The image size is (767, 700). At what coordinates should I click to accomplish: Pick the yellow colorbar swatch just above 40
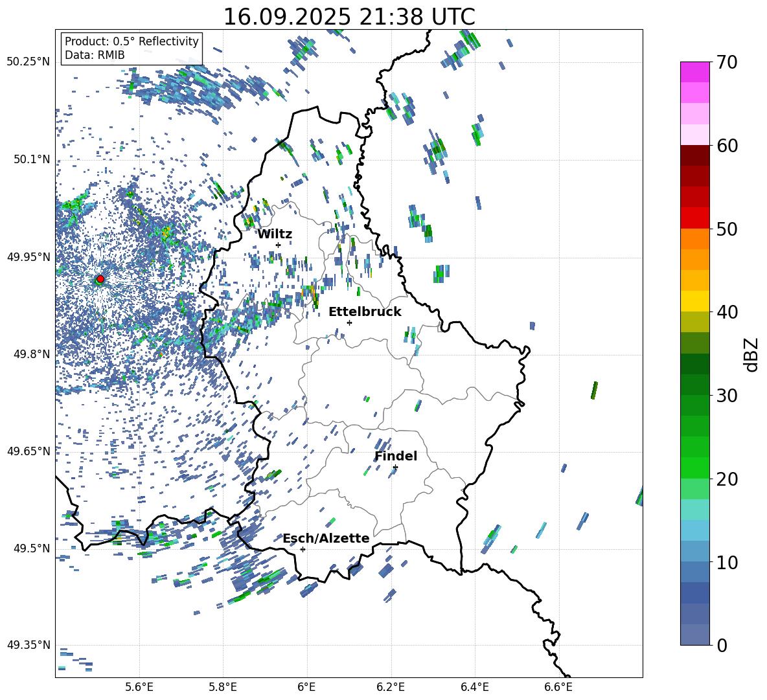[x=694, y=301]
